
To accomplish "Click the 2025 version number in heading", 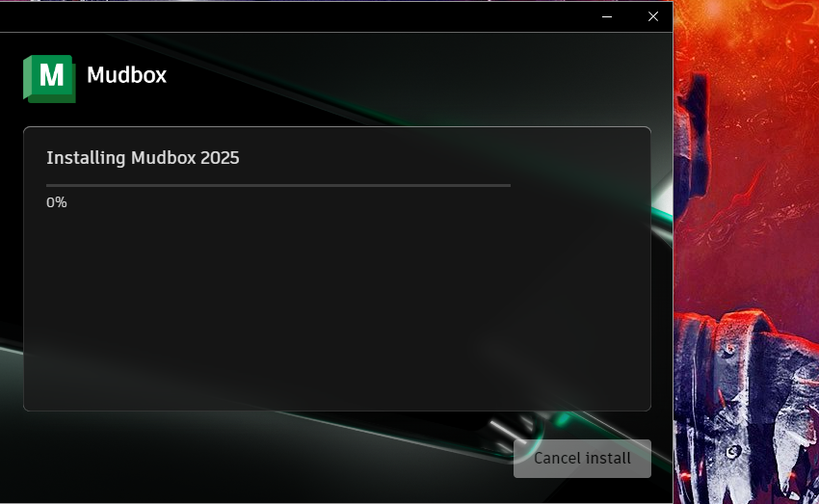I will point(220,158).
